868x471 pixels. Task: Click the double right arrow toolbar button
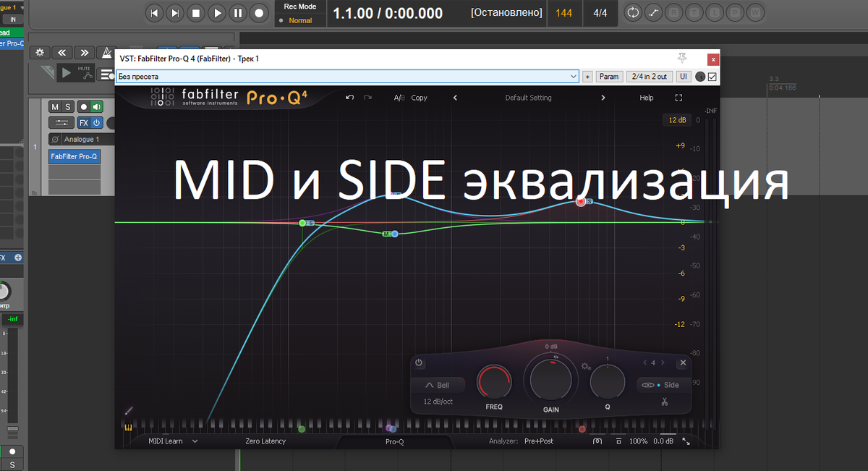(x=85, y=52)
